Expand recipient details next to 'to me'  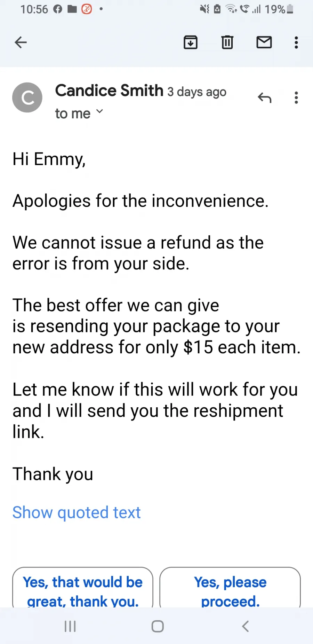99,112
